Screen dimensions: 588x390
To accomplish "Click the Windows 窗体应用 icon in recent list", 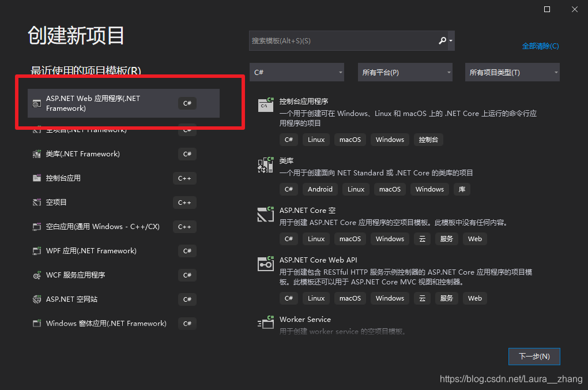I will tap(37, 324).
